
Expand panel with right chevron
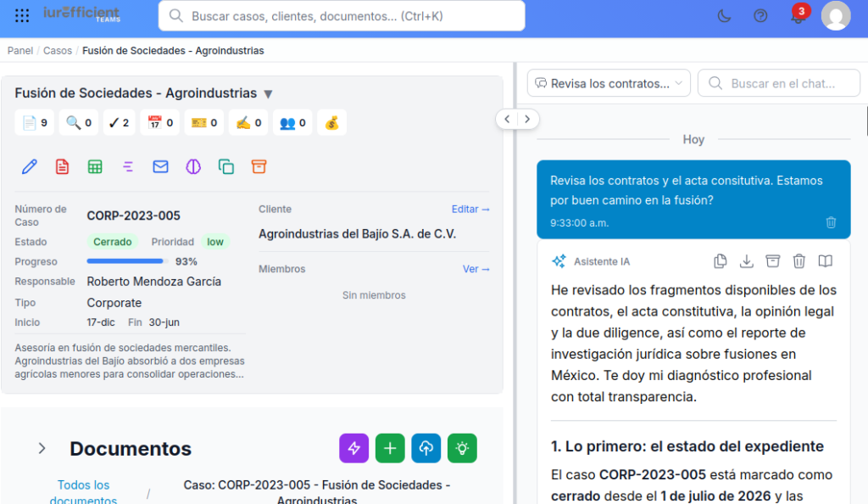tap(527, 119)
